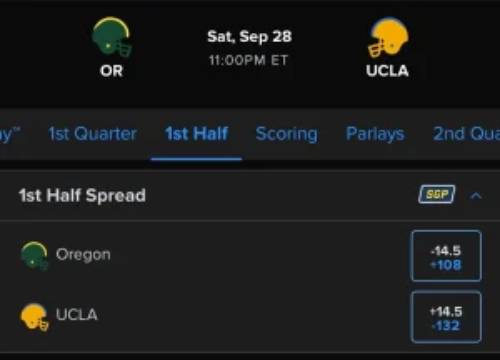The height and width of the screenshot is (360, 500).
Task: Collapse the 1st Half Spread section
Action: pos(476,196)
